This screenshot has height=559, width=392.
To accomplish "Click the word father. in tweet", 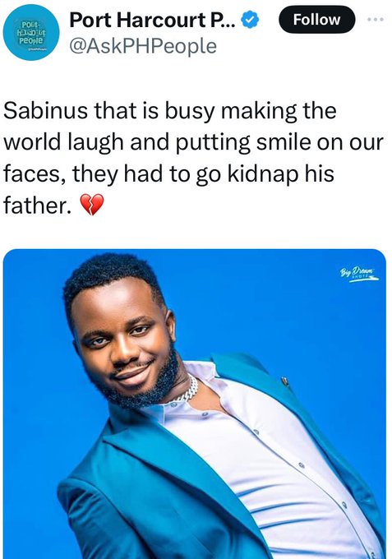I will (38, 206).
